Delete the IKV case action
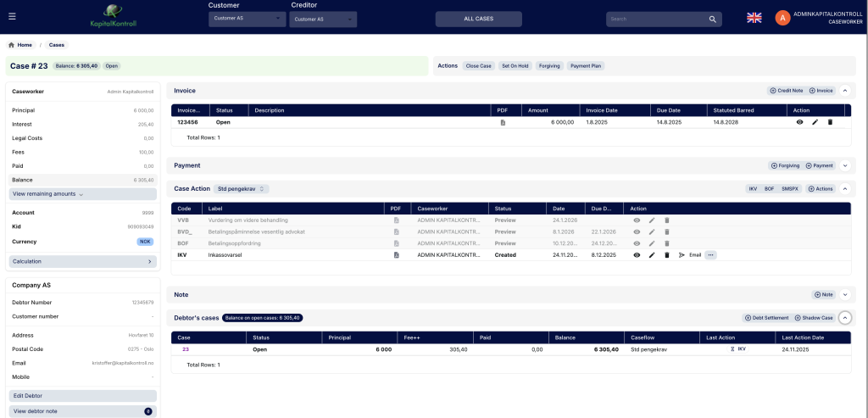The image size is (868, 418). pyautogui.click(x=667, y=254)
